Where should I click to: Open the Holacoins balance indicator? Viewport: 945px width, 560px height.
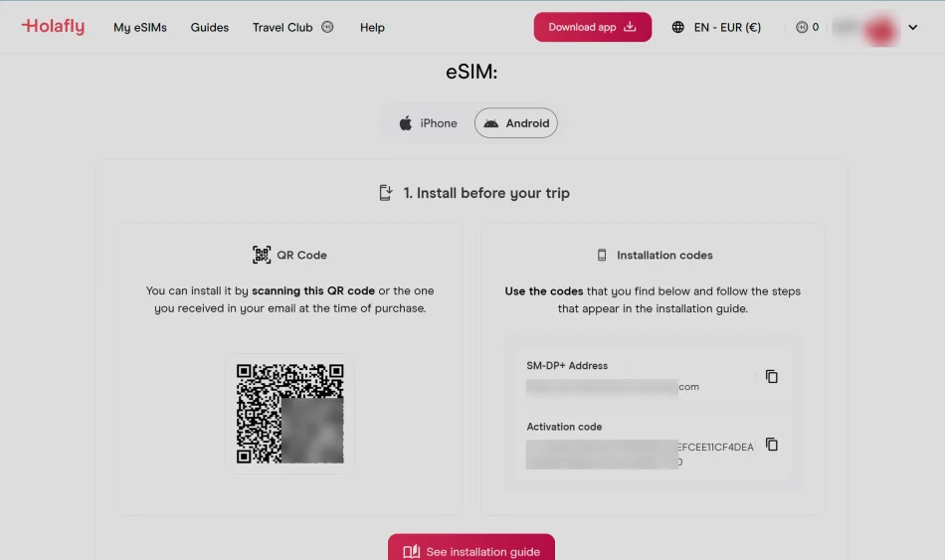point(808,27)
